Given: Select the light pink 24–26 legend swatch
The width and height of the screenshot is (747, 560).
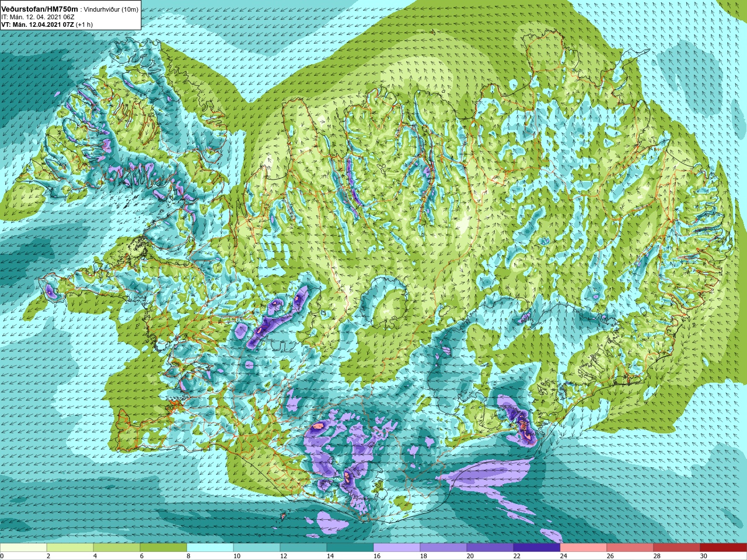Looking at the screenshot, I should click(584, 548).
